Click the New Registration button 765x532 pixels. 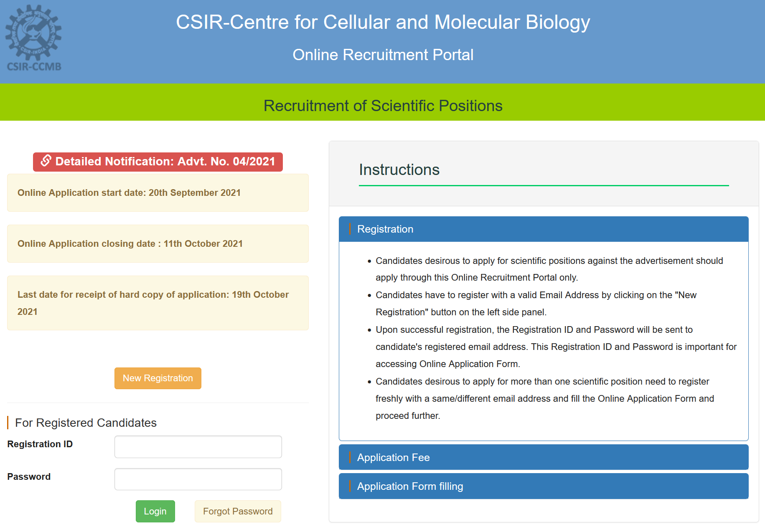tap(158, 378)
